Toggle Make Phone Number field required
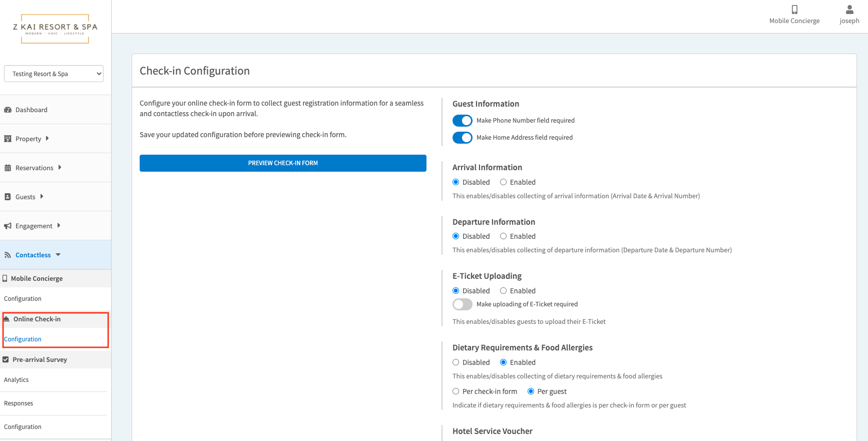The width and height of the screenshot is (868, 441). [462, 121]
